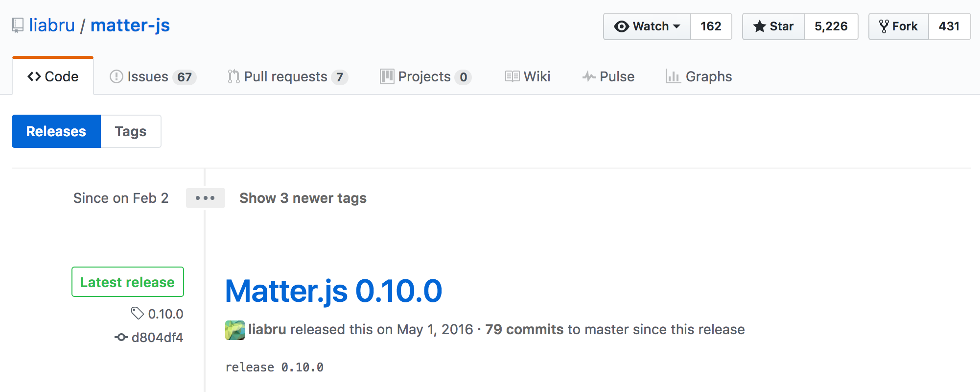Click the eye icon in Watch button
The height and width of the screenshot is (392, 980).
pyautogui.click(x=621, y=26)
